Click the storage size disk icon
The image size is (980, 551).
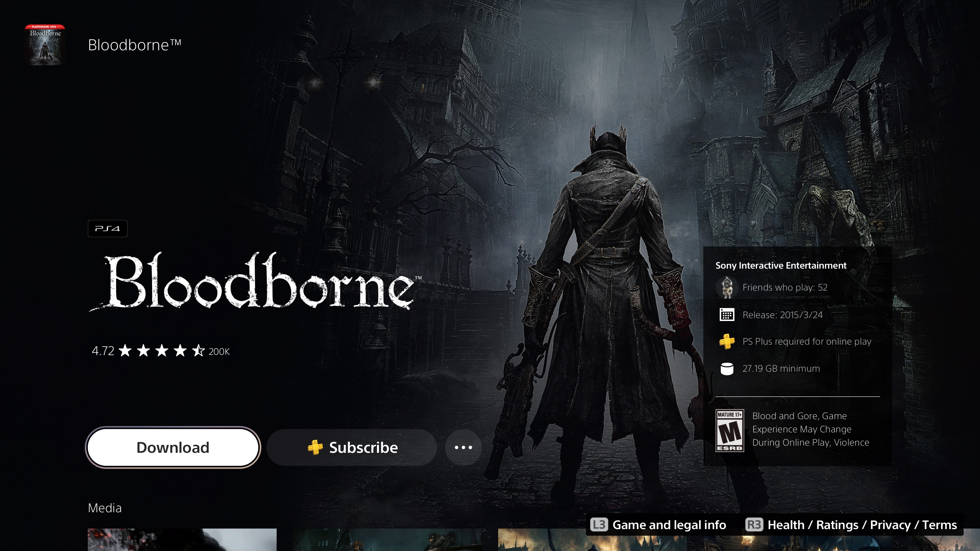(727, 369)
